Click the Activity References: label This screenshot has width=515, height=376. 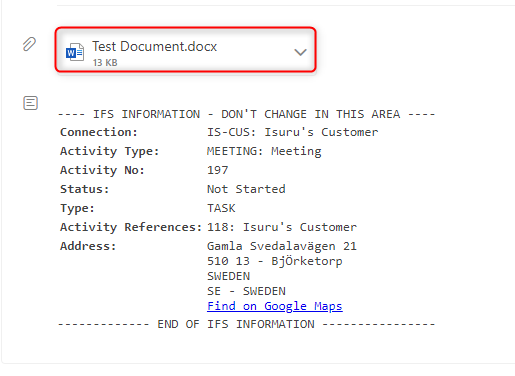click(x=131, y=227)
